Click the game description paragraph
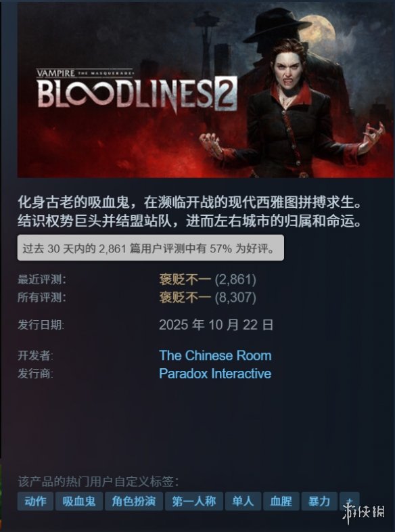Screen dimensions: 395x532 click(189, 213)
